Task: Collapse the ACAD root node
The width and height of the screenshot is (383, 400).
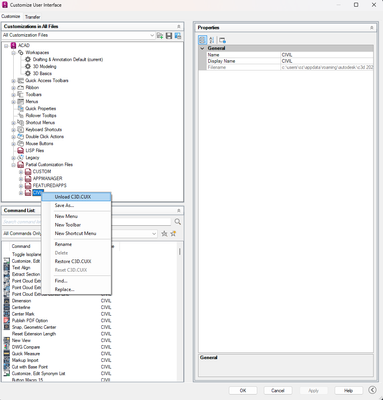Action: point(6,46)
